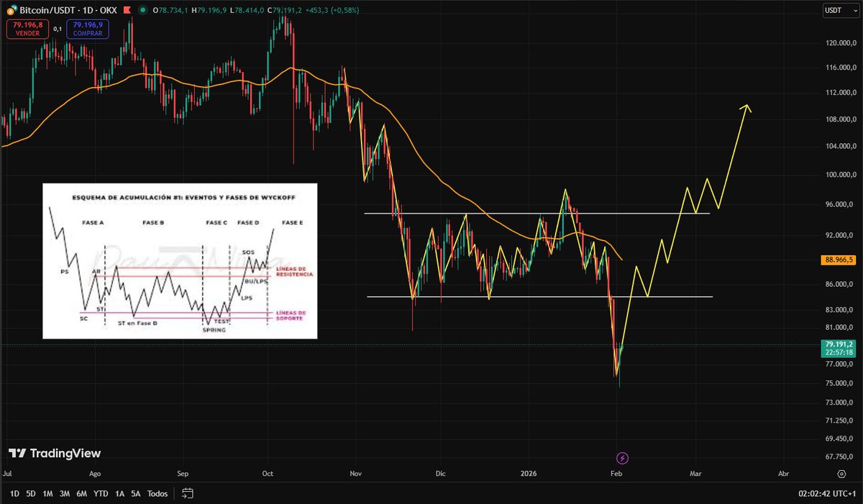
Task: Open the 02:02:42 UTC+1 timezone menu
Action: tap(827, 494)
